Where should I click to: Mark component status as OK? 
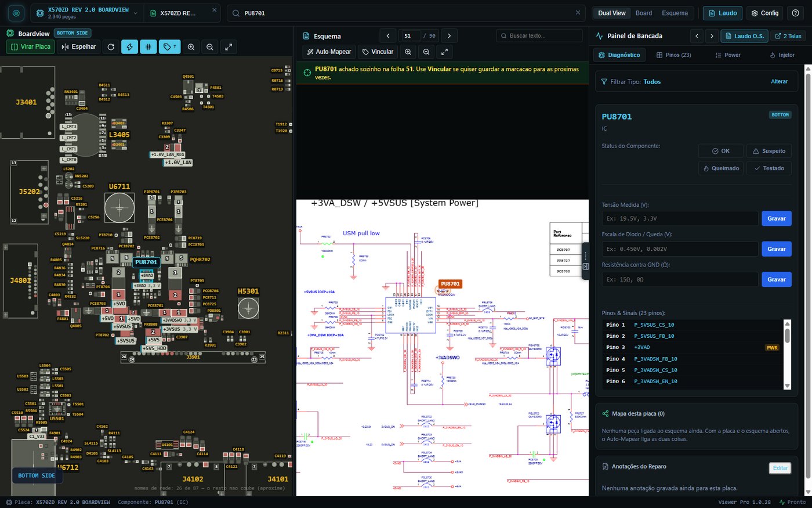coord(721,151)
